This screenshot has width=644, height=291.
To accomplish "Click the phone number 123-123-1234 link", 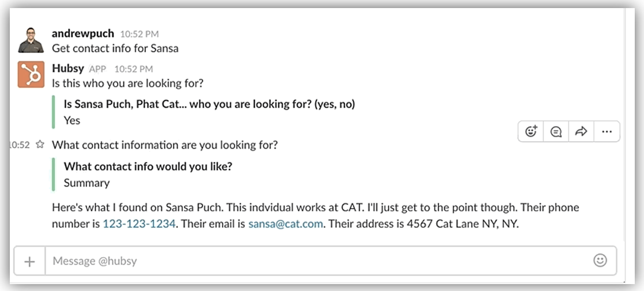I will coord(139,224).
